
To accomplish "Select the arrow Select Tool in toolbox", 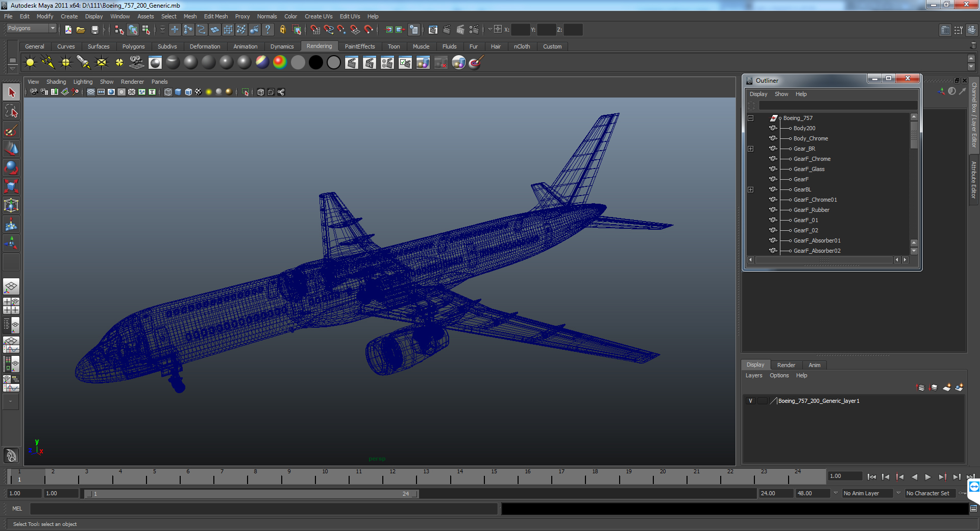I will (x=11, y=92).
